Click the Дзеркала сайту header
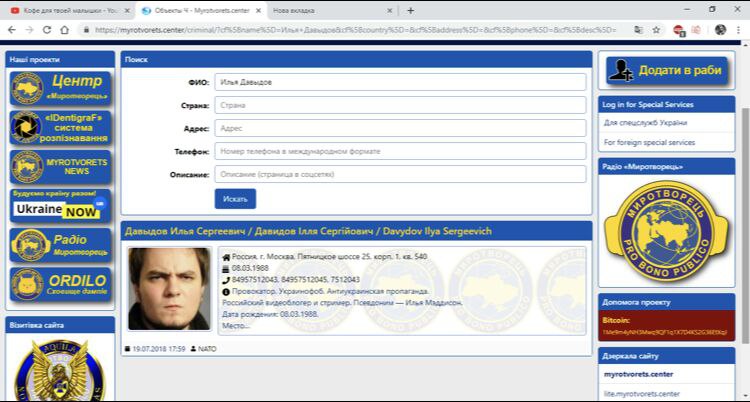The image size is (750, 402). click(x=667, y=356)
